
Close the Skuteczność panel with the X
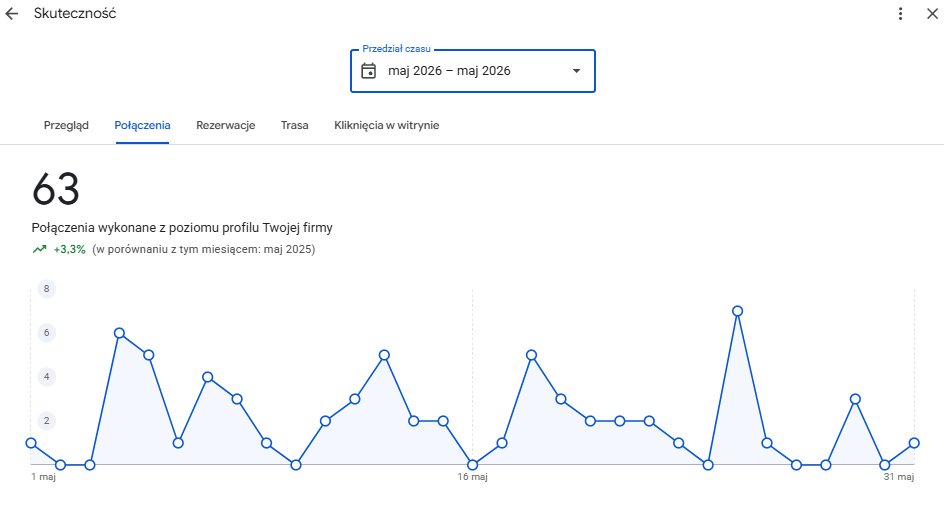tap(932, 14)
